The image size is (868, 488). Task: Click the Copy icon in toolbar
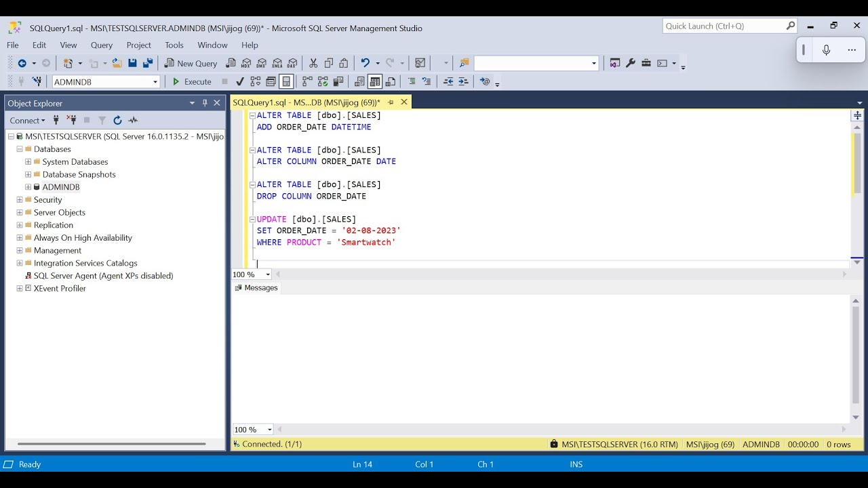tap(329, 63)
